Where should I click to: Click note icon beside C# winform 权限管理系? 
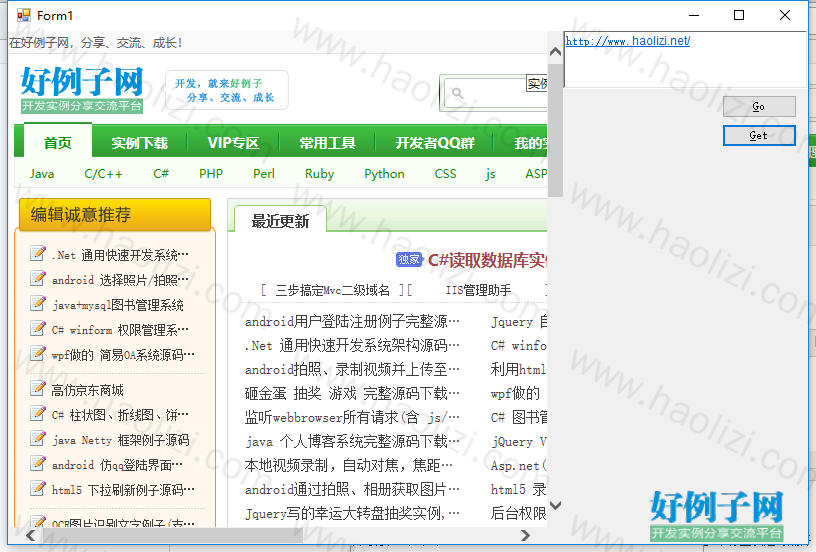click(38, 328)
